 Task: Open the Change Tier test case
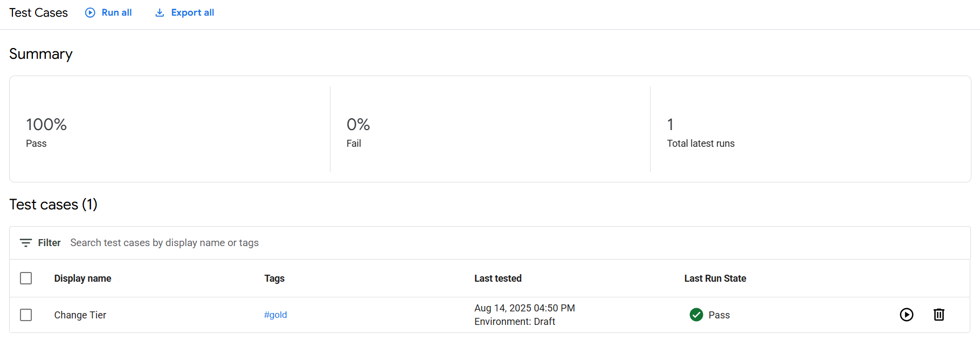point(80,315)
